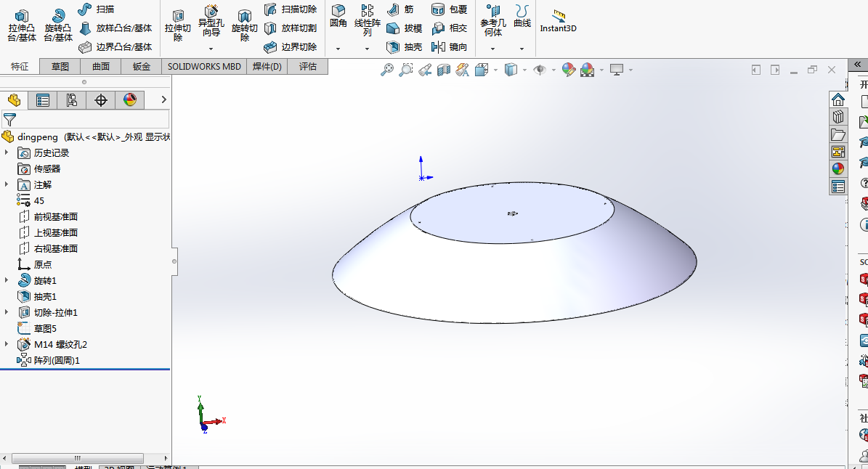
Task: Select the Extruded Cut tool (拉伸切除)
Action: point(178,25)
